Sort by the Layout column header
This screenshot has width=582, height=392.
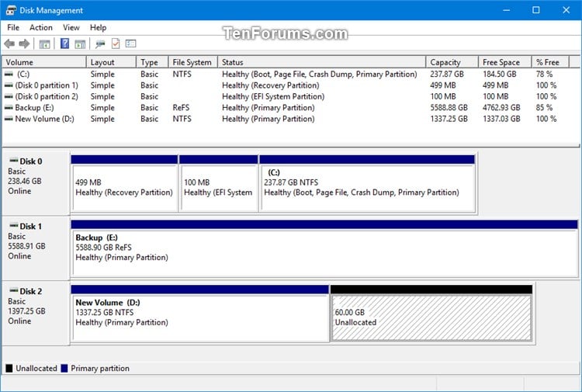click(111, 62)
